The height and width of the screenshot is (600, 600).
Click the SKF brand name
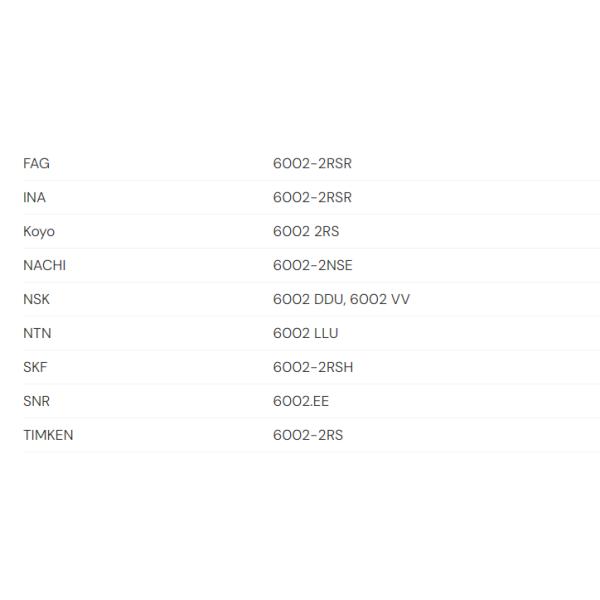pos(35,367)
